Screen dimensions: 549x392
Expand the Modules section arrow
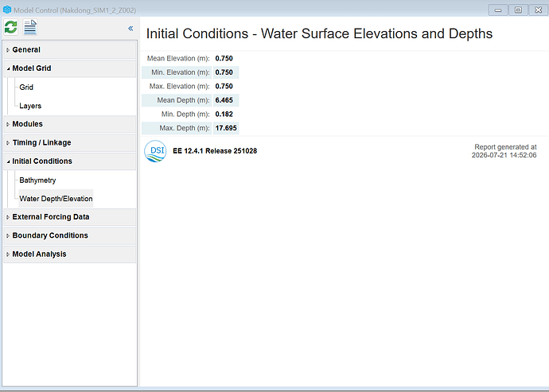[8, 124]
